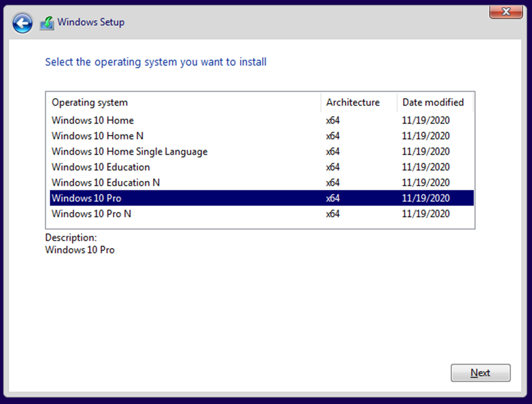Click x64 in the Windows 10 Education row
Viewport: 532px width, 404px height.
(333, 167)
